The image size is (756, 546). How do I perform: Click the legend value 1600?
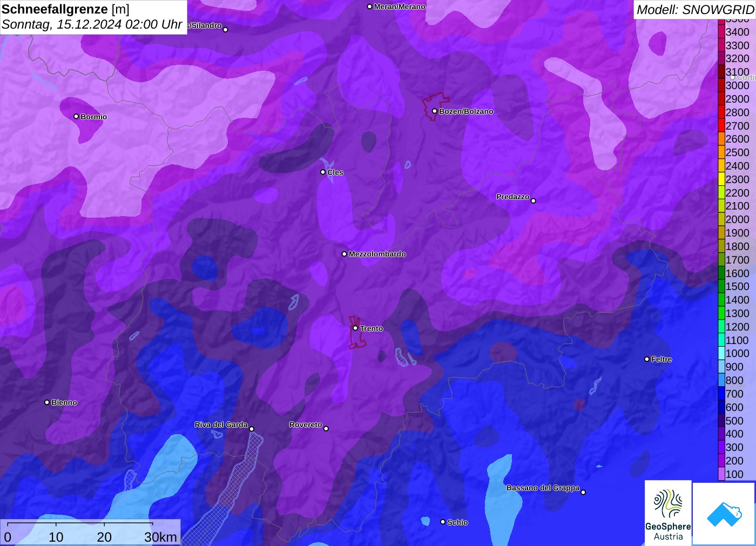(x=738, y=273)
